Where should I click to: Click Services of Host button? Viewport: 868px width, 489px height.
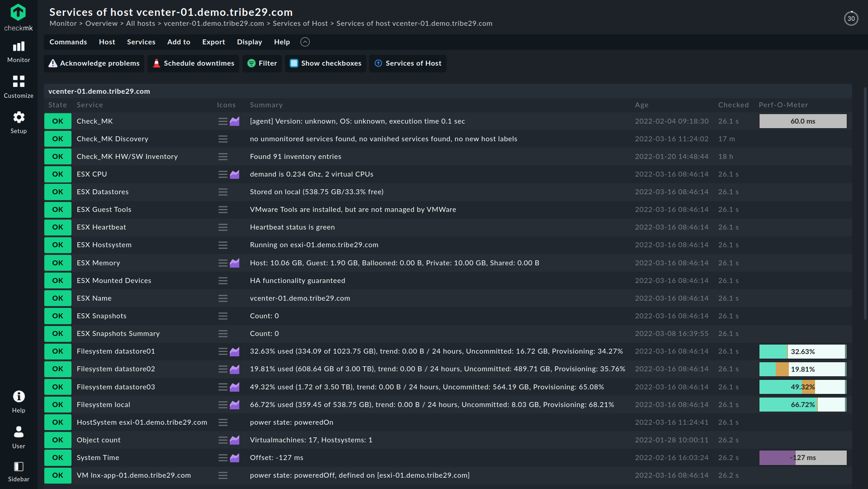(408, 63)
